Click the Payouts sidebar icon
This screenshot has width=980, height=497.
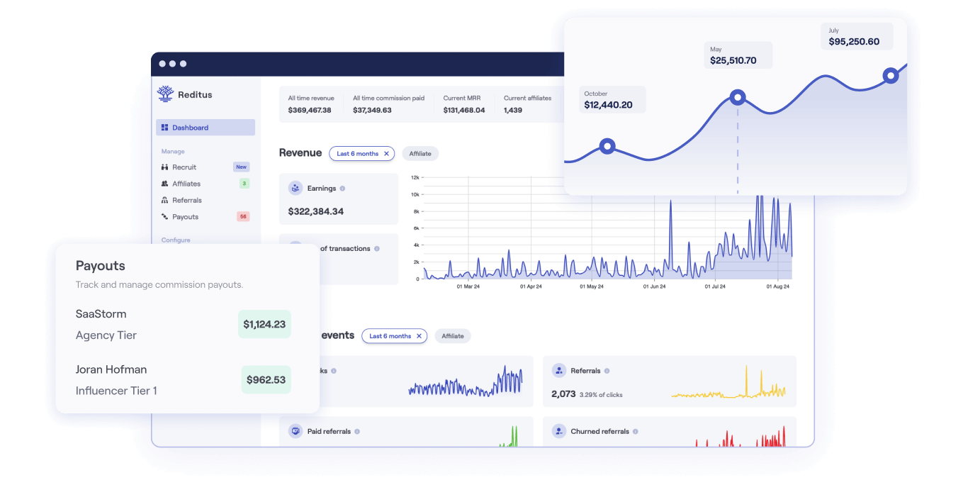pos(164,217)
